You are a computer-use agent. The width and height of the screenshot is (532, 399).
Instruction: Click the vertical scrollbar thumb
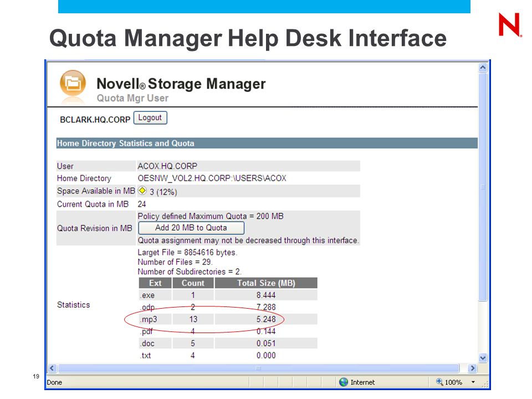point(483,187)
